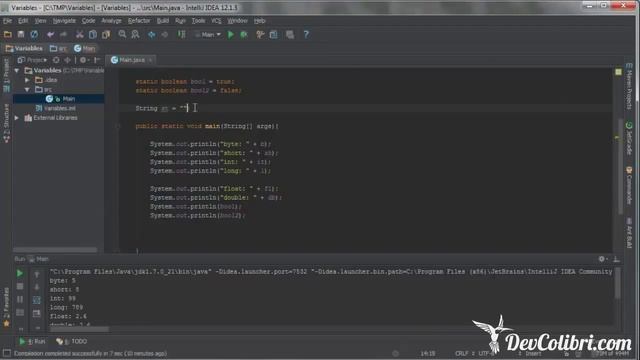Click the Redo arrow in the toolbar
Viewport: 640px width, 360px height.
tap(63, 35)
